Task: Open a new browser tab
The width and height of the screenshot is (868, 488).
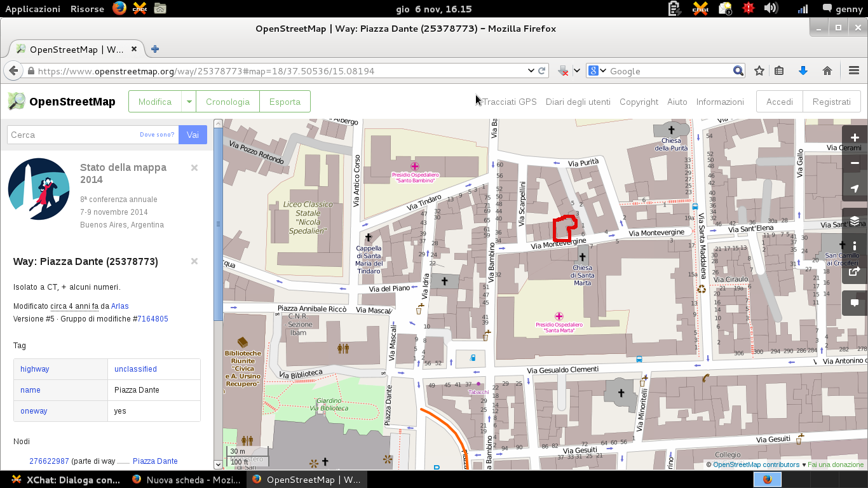Action: (154, 49)
